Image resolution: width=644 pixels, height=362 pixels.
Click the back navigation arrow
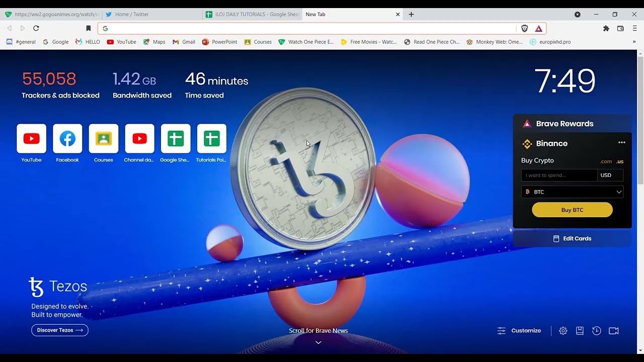[9, 29]
